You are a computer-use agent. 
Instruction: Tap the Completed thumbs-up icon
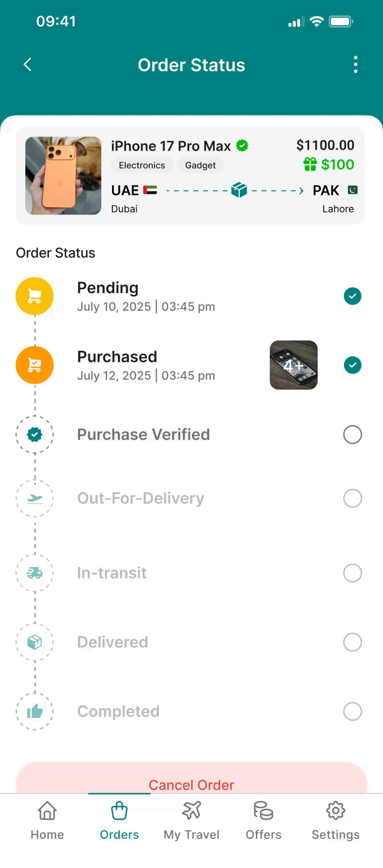coord(35,711)
